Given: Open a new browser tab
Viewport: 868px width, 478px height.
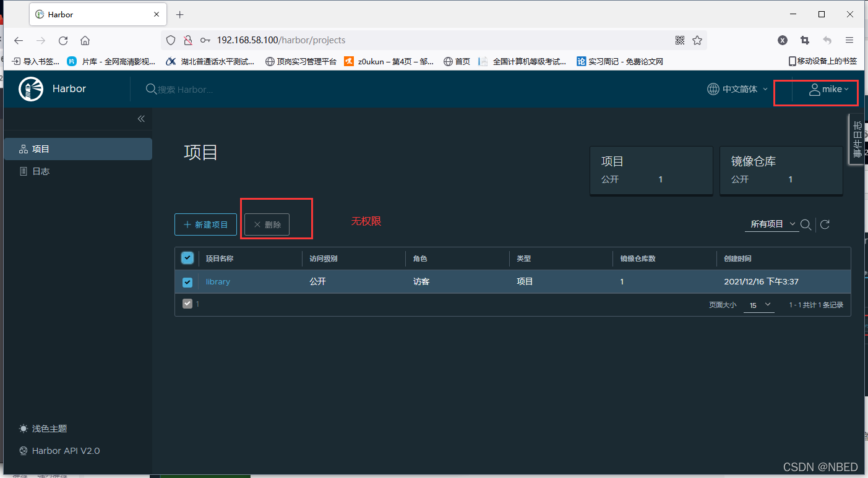Looking at the screenshot, I should (x=180, y=14).
